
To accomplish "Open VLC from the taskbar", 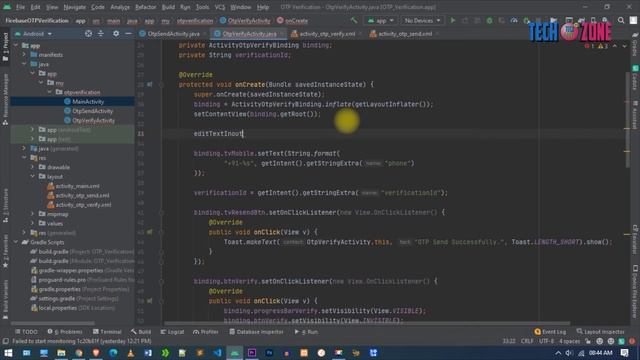I will [x=131, y=353].
